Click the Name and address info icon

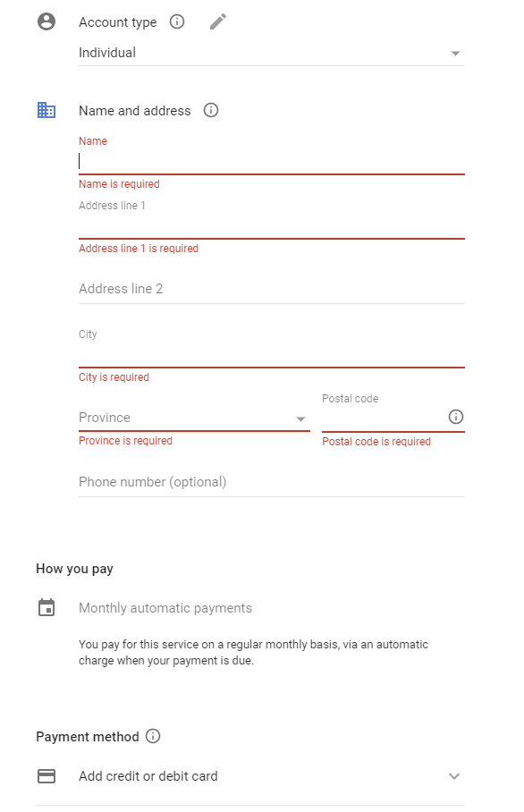[211, 110]
